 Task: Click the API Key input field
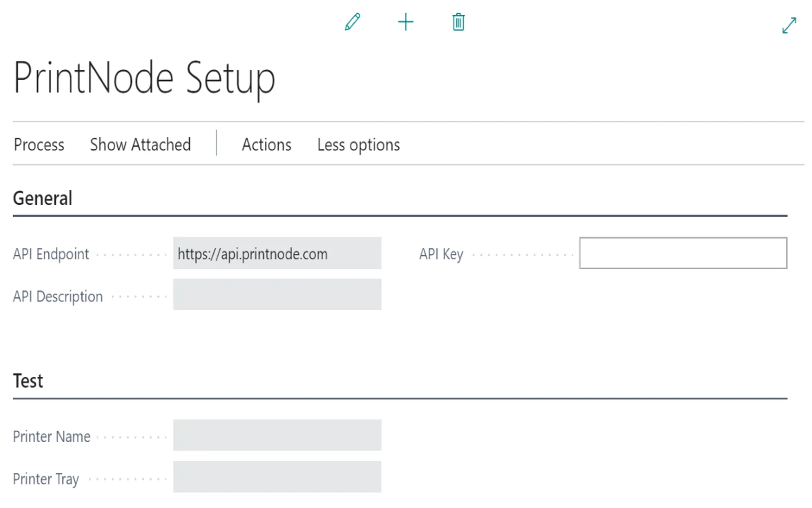(683, 253)
